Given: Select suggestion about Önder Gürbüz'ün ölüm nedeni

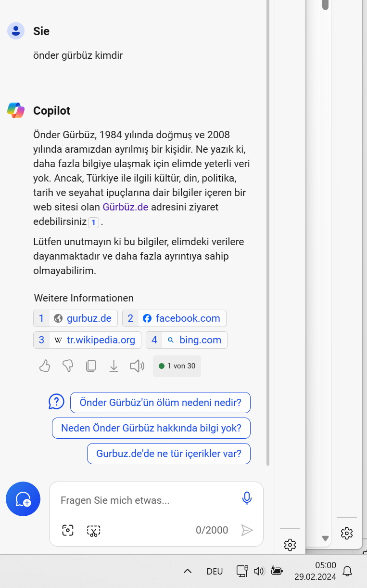Looking at the screenshot, I should point(160,403).
